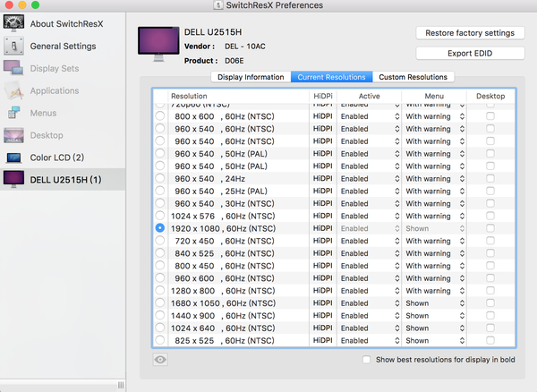
Task: Grab the sidebar divider handle at bottom
Action: (x=121, y=385)
